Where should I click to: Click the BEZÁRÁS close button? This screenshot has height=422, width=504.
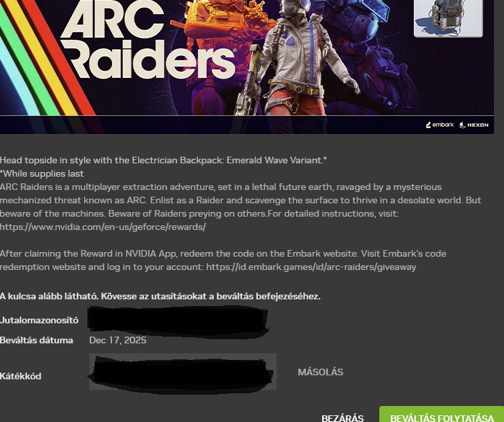pos(343,418)
